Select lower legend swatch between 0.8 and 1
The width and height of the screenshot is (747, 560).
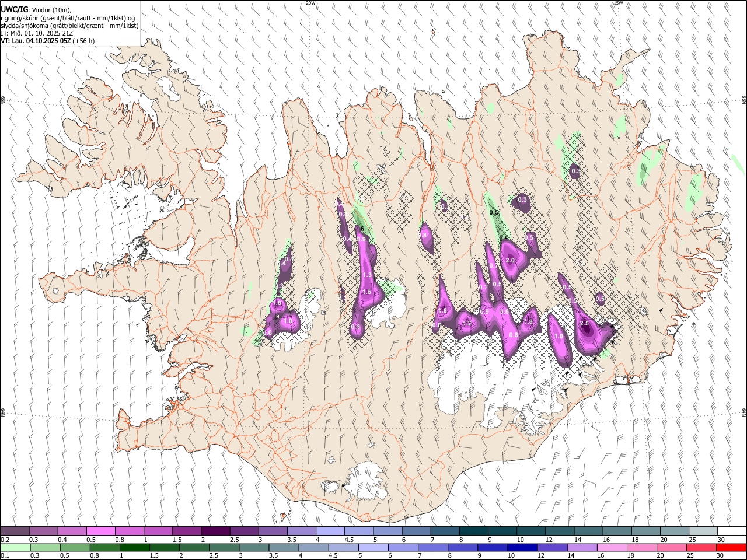tap(104, 547)
